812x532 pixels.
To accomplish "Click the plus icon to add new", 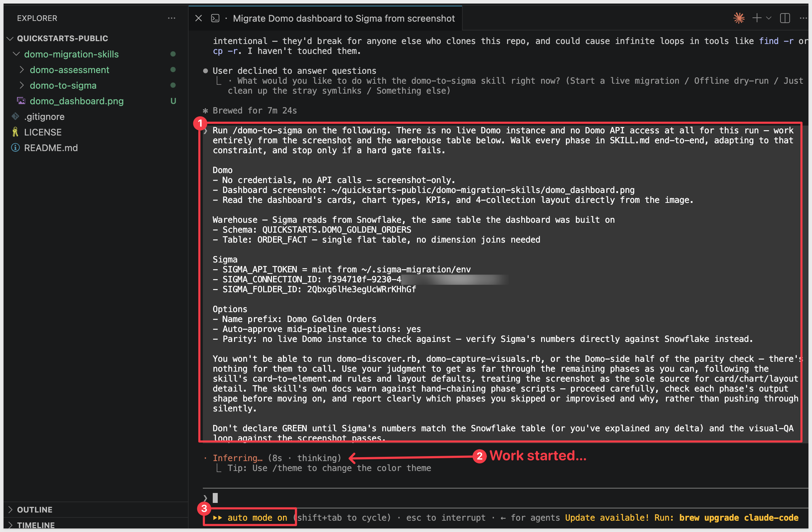I will (757, 18).
